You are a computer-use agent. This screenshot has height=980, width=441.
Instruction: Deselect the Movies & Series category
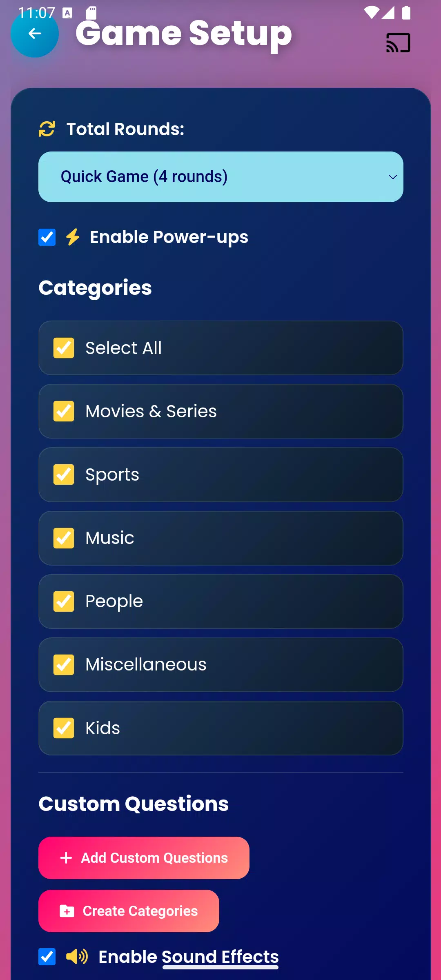point(64,411)
